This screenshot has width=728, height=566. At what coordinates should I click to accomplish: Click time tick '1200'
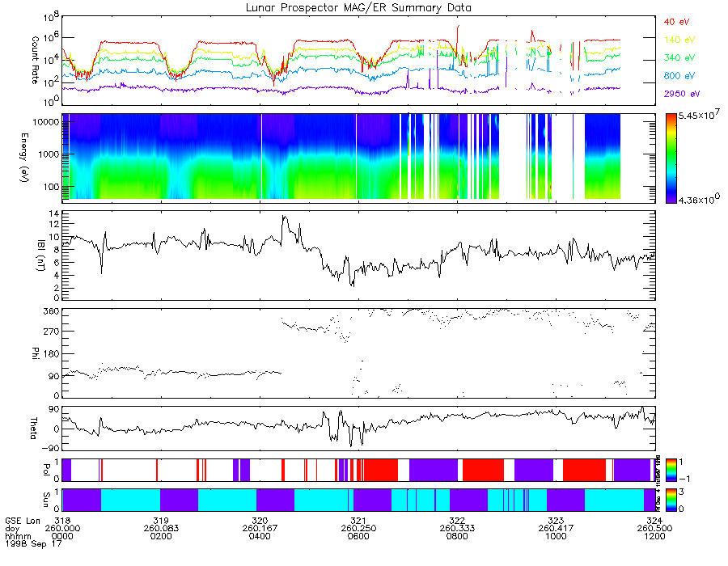click(x=654, y=536)
